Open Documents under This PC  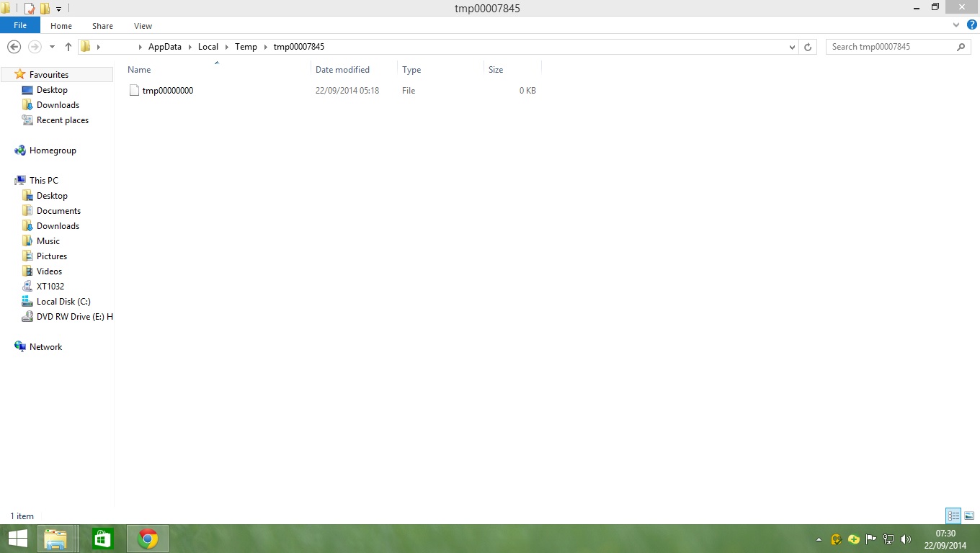pyautogui.click(x=58, y=211)
